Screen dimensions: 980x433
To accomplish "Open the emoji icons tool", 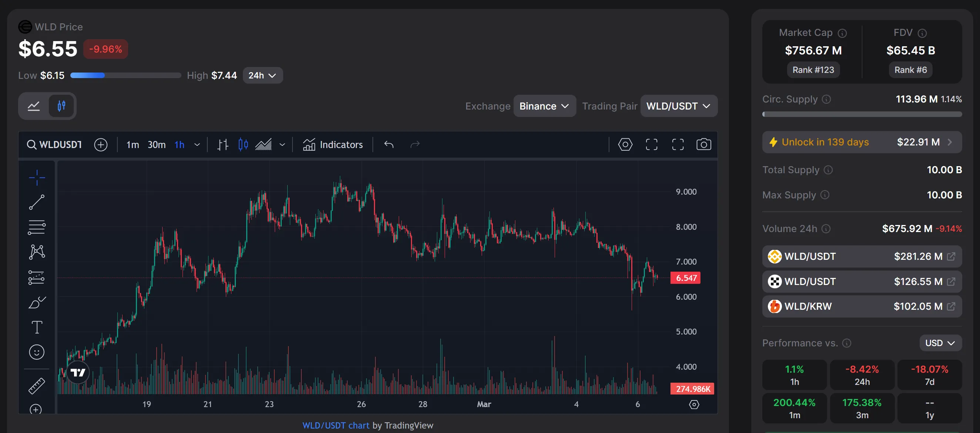I will (x=37, y=352).
